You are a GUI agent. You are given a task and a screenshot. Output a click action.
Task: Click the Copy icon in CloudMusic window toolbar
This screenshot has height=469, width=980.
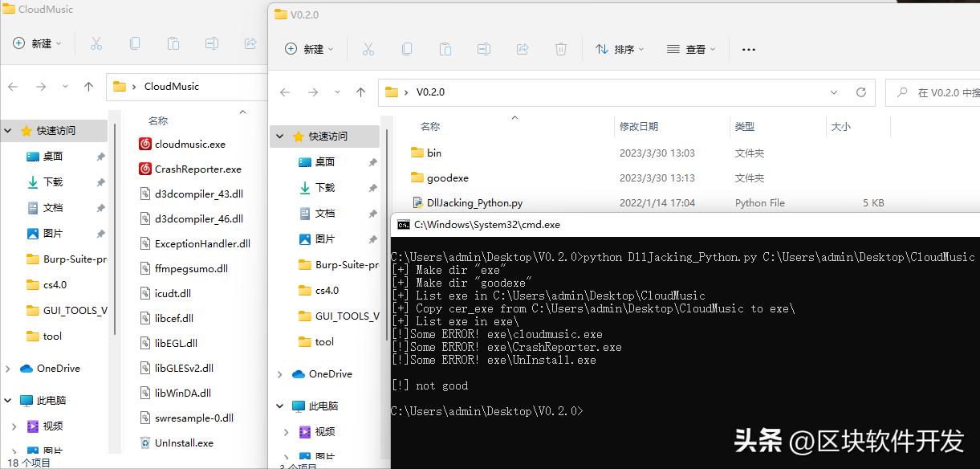pos(135,43)
